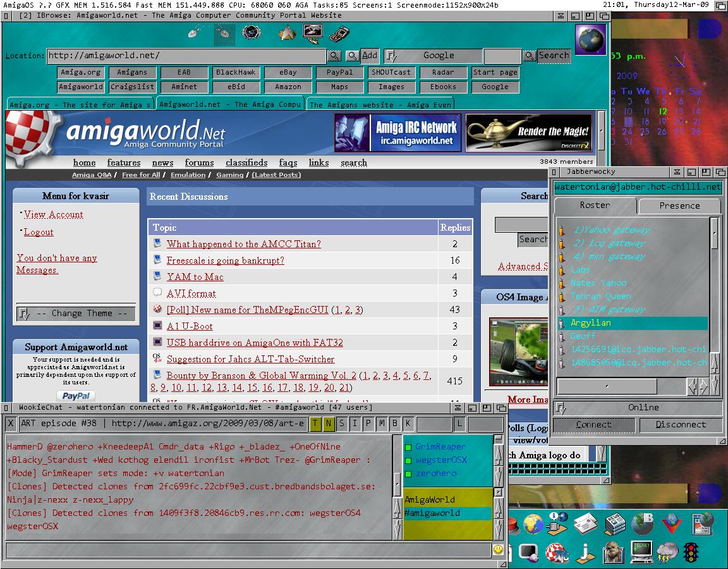
Task: Toggle the L channel limit button
Action: tap(459, 423)
